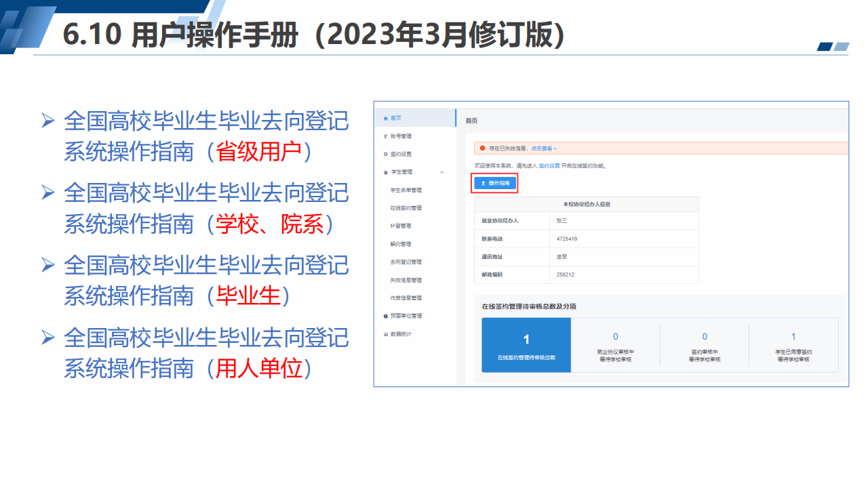
Task: Click the blue 在线签约管理待审核总数 card
Action: pyautogui.click(x=526, y=345)
